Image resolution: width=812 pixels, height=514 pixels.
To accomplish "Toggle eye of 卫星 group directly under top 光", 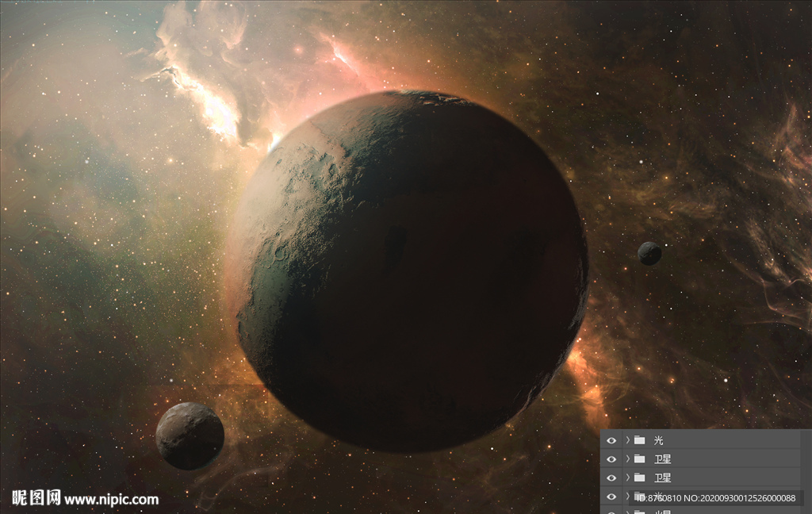I will pyautogui.click(x=611, y=459).
